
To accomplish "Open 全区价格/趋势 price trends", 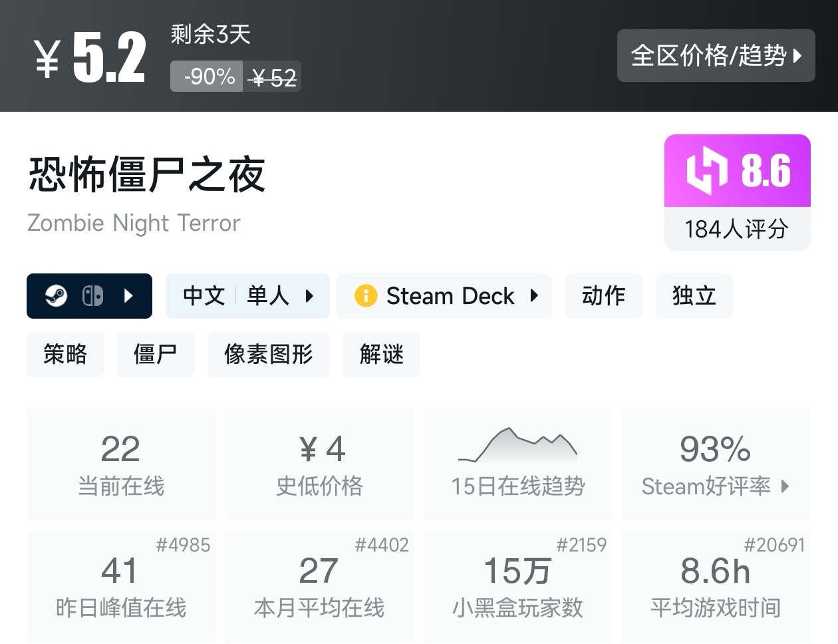I will click(x=716, y=55).
